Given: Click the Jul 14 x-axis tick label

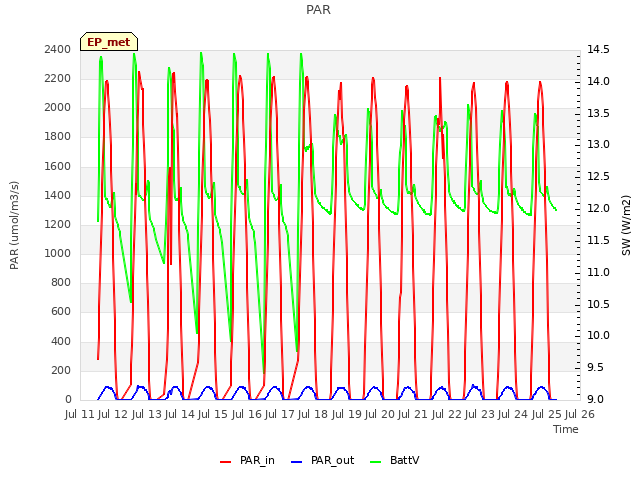Looking at the screenshot, I should 180,414.
